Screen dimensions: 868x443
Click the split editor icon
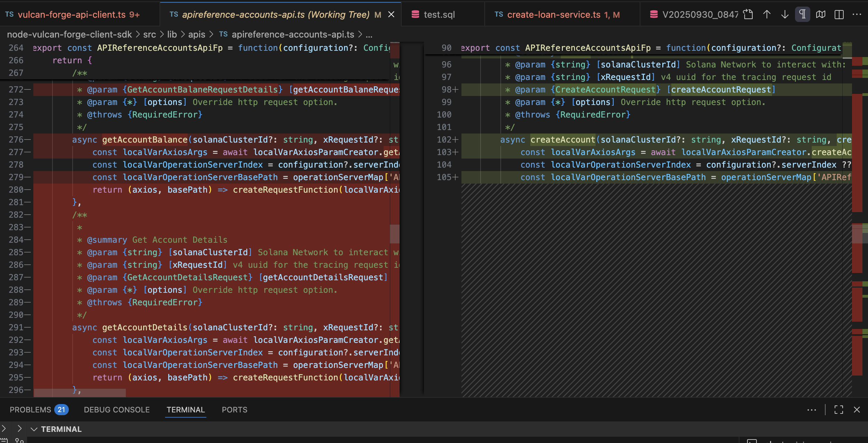839,14
